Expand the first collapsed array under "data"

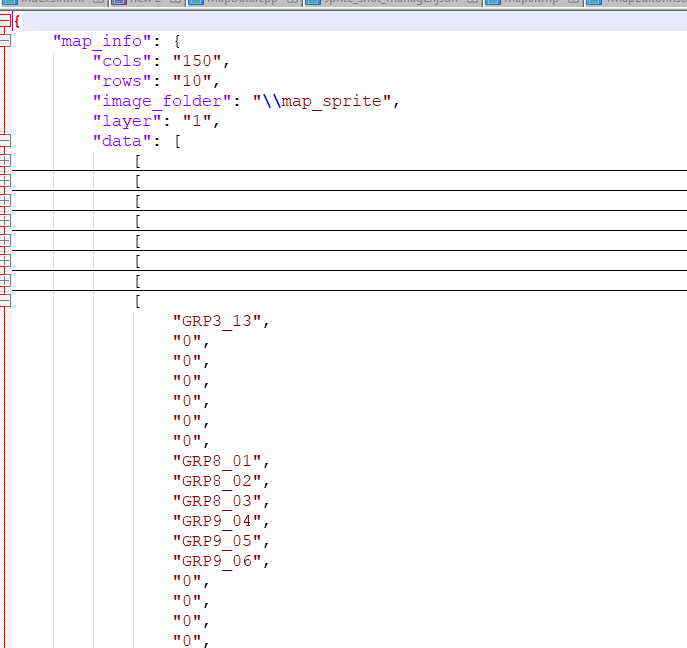coord(5,161)
